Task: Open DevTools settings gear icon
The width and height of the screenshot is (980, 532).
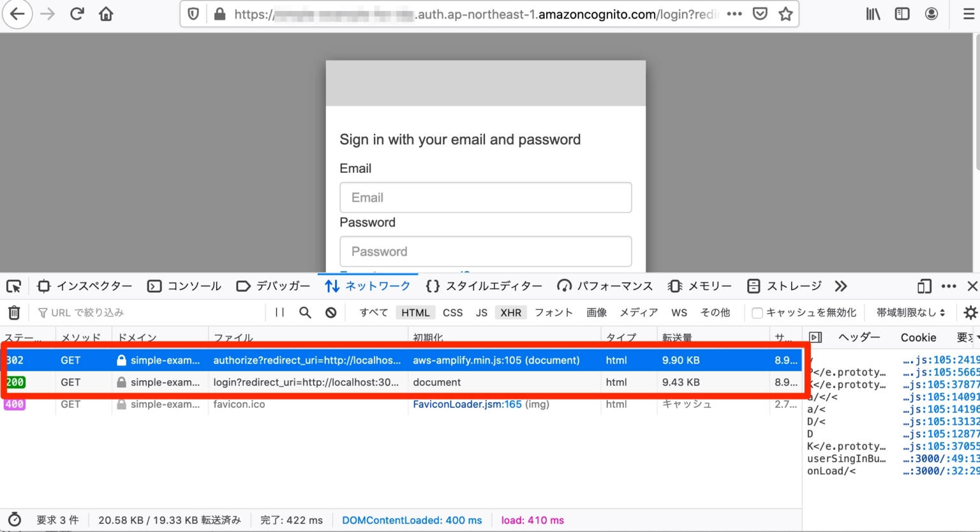Action: [x=970, y=312]
